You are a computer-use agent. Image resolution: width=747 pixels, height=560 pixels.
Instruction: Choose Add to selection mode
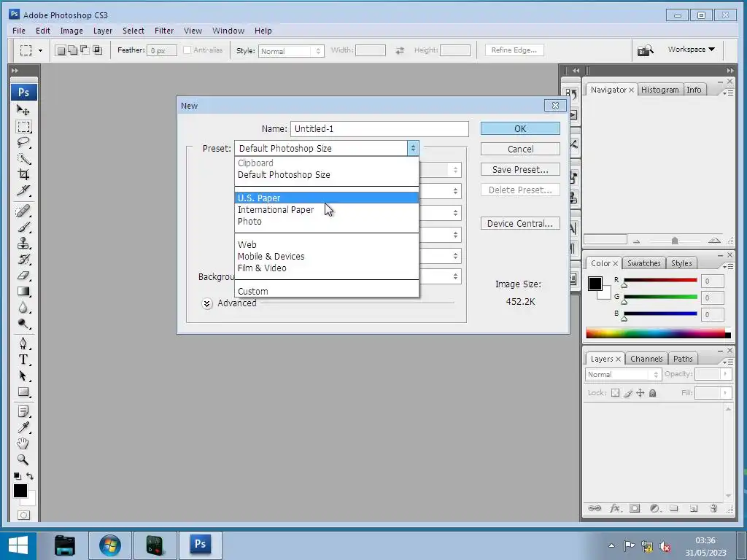click(x=73, y=50)
